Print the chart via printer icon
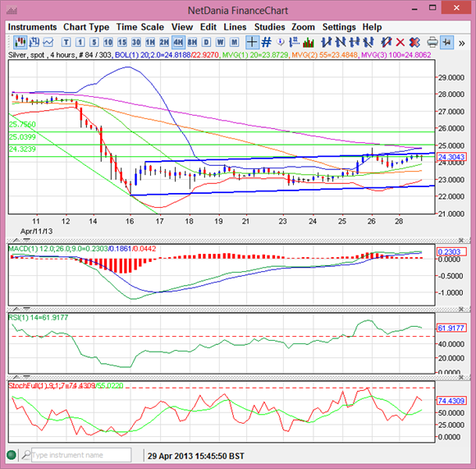The height and width of the screenshot is (469, 476). [x=433, y=42]
